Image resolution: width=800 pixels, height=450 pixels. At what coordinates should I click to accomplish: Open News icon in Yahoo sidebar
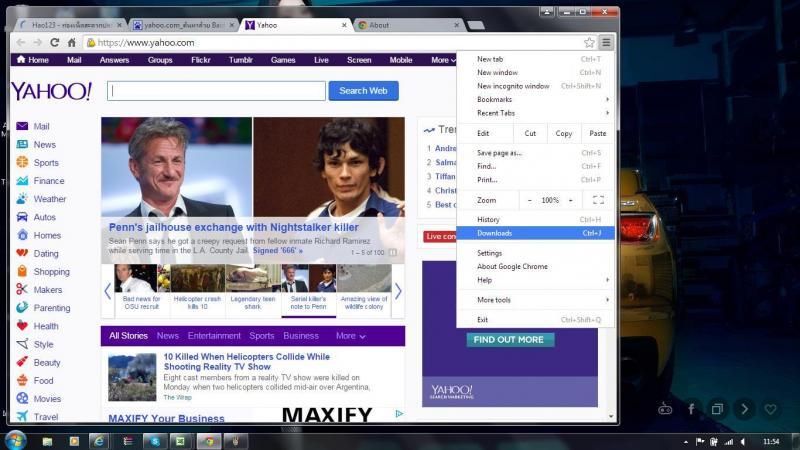[22, 144]
